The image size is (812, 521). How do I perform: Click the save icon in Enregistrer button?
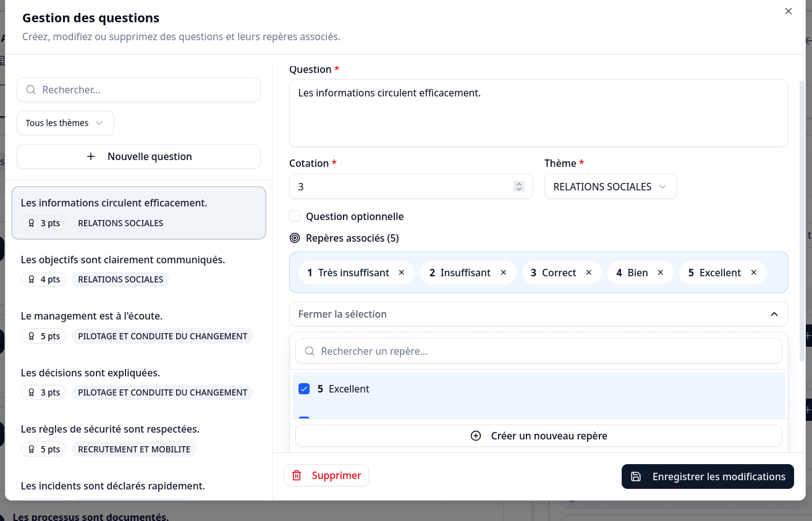point(636,477)
